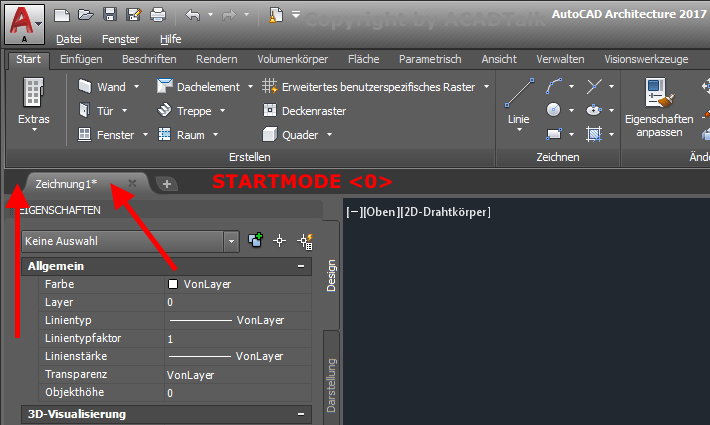Click the select objects crosshair icon
Viewport: 710px width, 425px height.
[x=279, y=241]
